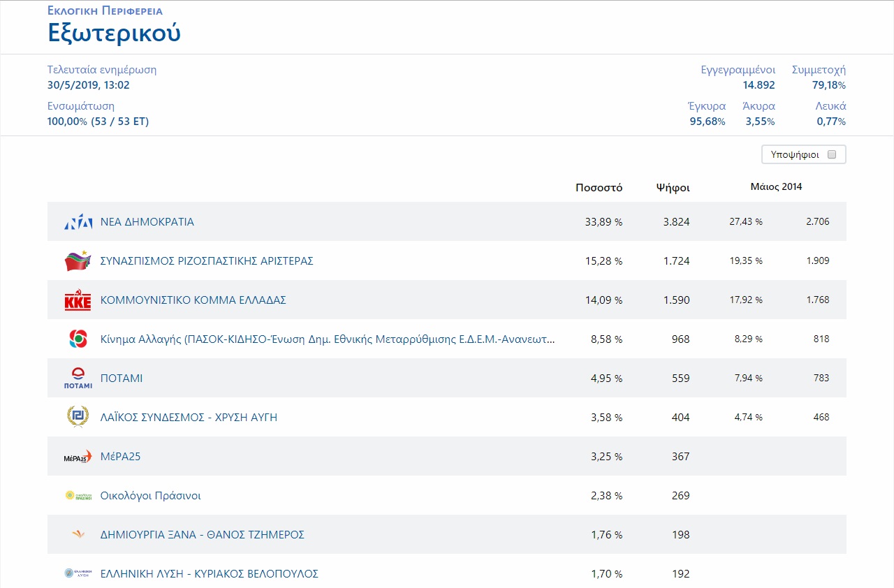Select the ΣΥΝΑΣΠΙΣΜΟΣ ΡΙΖΟΣΠΑΣΤΙΚΗΣ ΑΡΙΣΤΕΡΑΣ name
Image resolution: width=894 pixels, height=588 pixels.
pos(207,261)
